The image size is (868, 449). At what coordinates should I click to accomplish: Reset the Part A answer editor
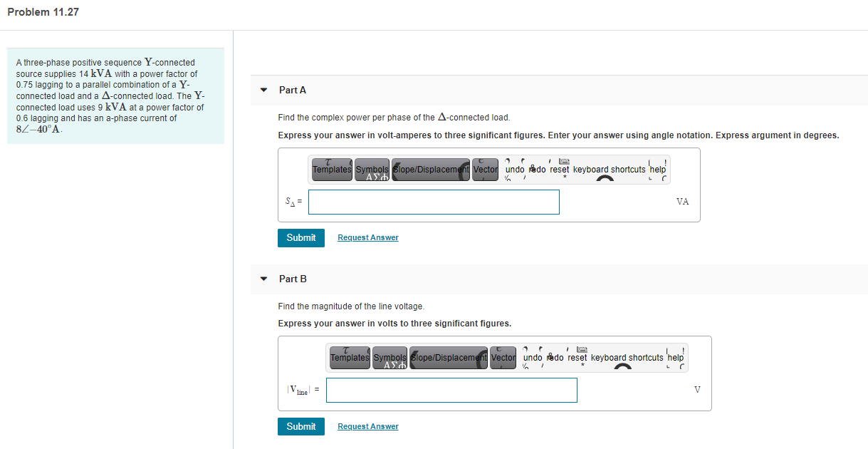point(560,170)
